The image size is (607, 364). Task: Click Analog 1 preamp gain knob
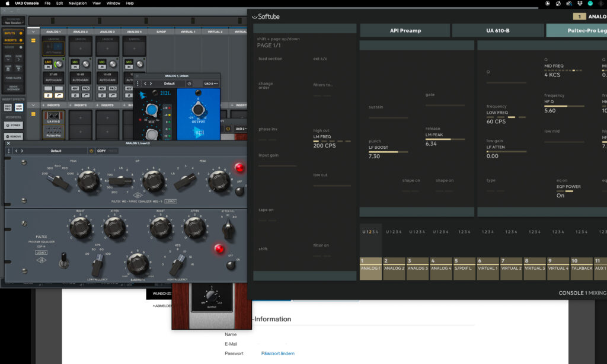point(59,64)
